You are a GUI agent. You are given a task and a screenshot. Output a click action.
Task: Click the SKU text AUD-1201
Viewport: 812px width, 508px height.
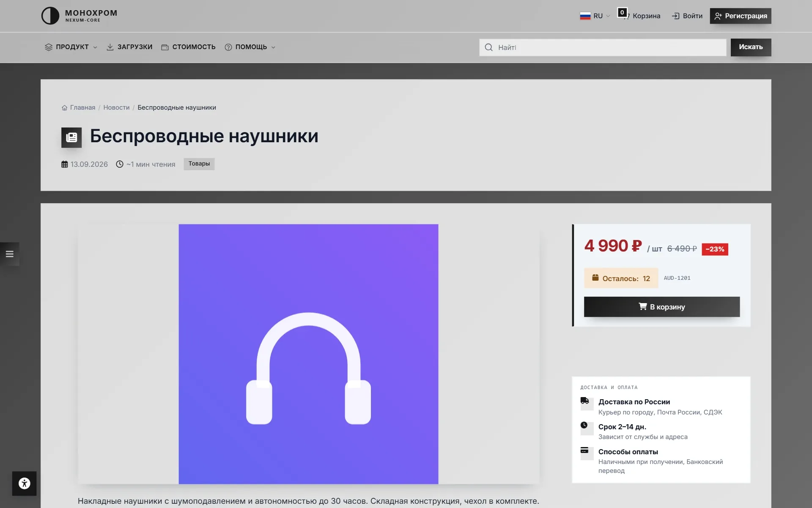point(677,278)
